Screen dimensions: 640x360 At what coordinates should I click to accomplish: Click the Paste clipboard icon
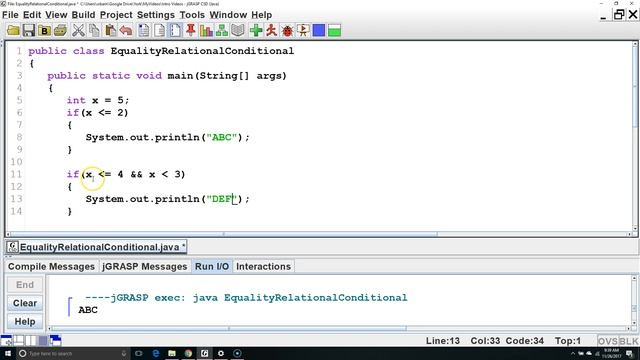(110, 31)
